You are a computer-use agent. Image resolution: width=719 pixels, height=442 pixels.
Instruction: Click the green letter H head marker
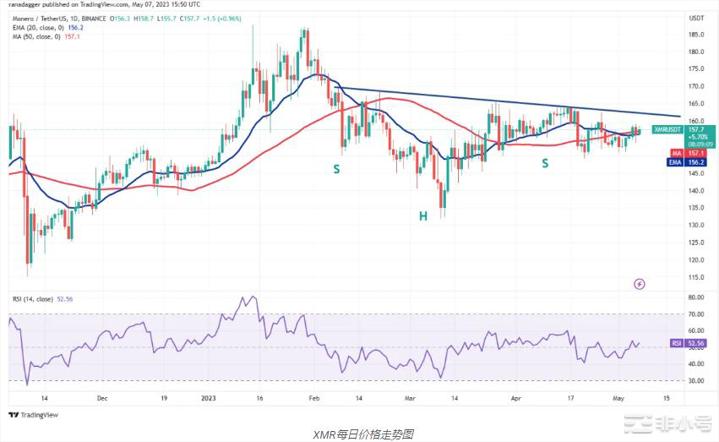pos(424,215)
